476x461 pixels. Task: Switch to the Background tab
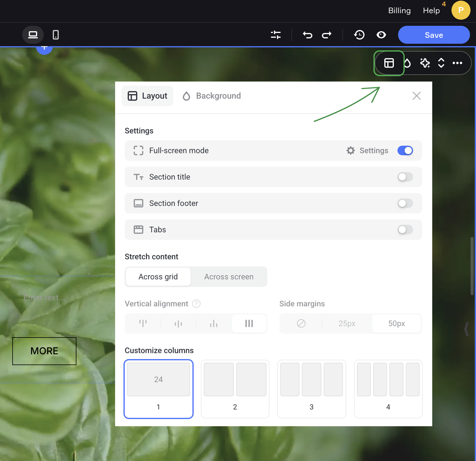212,96
